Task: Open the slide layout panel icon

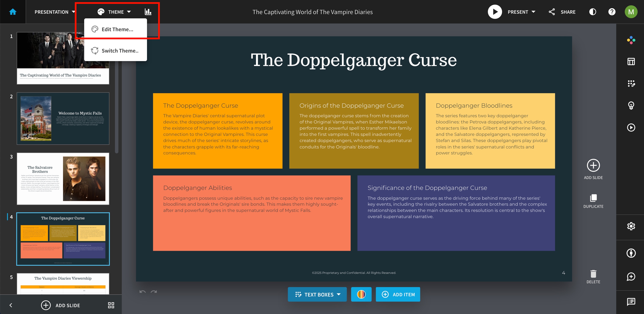Action: point(631,62)
